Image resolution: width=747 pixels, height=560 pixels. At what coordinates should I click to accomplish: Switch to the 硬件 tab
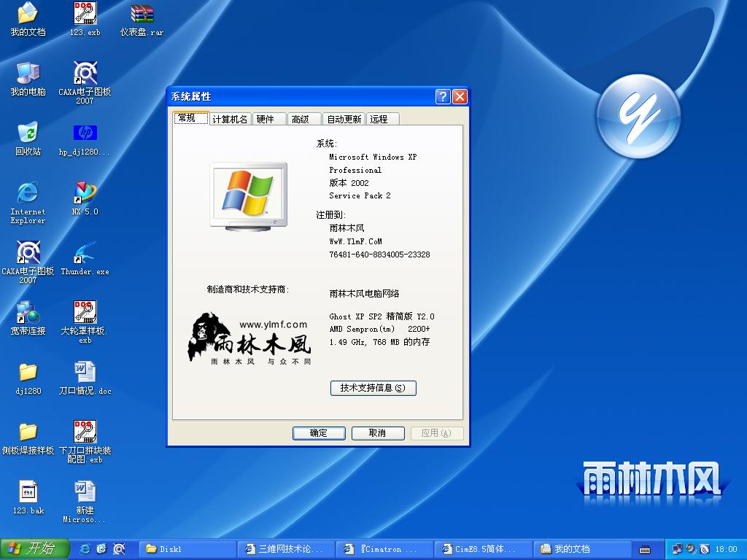point(269,119)
